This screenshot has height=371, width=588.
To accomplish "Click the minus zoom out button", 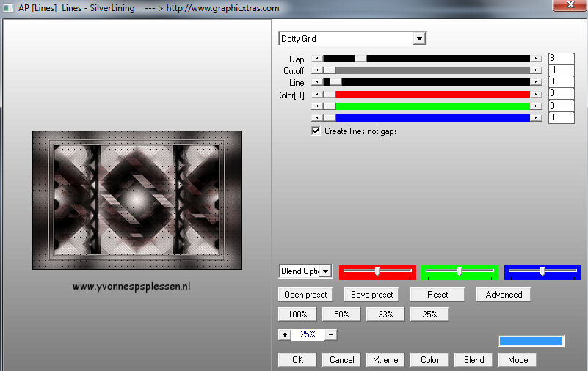I will [x=331, y=334].
